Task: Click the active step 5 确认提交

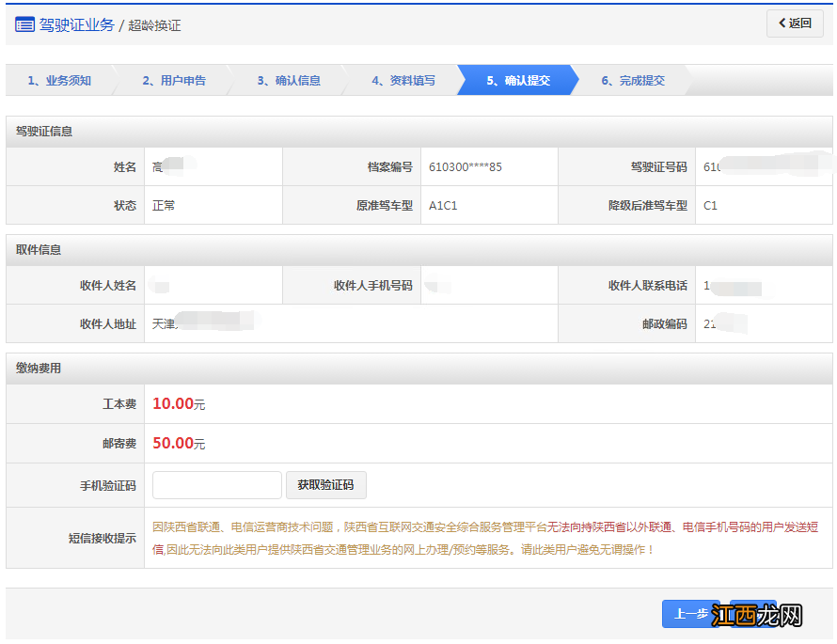Action: point(518,81)
